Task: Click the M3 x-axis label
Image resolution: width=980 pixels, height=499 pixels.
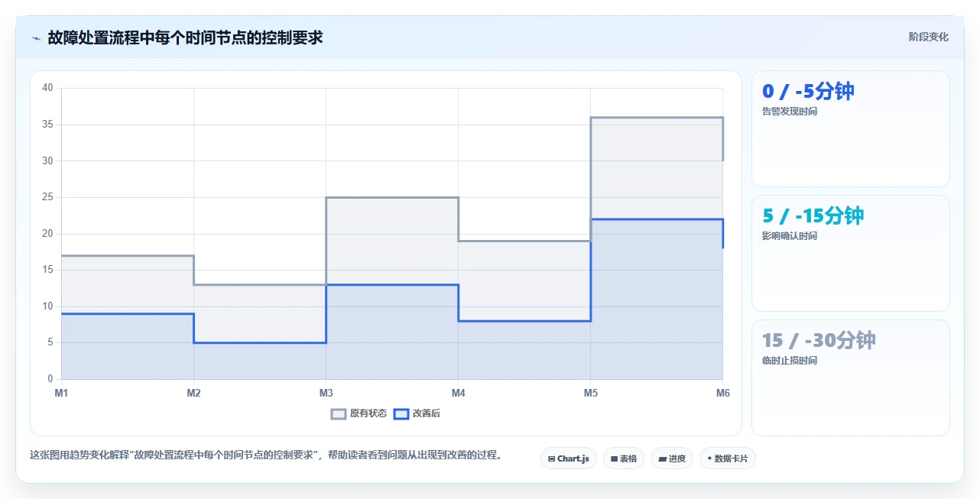Action: click(326, 393)
